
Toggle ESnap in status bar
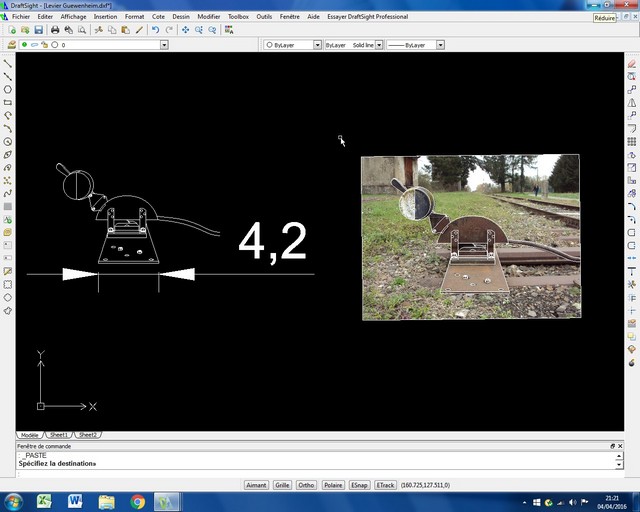coord(359,485)
